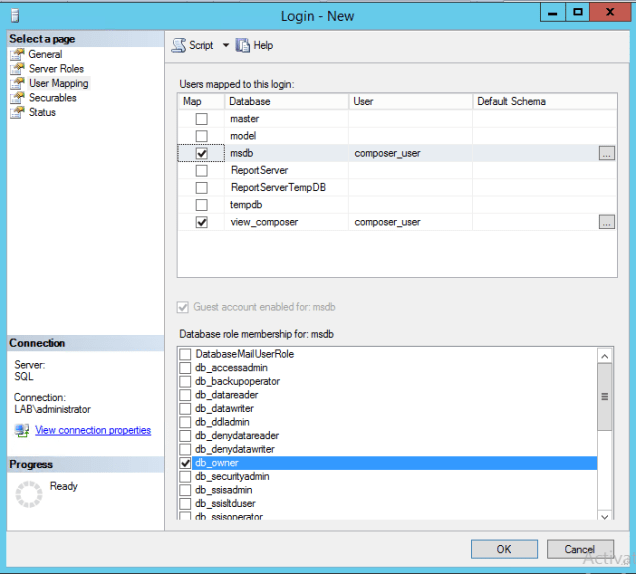Uncheck the view_composer map box
The height and width of the screenshot is (574, 636).
coord(202,222)
